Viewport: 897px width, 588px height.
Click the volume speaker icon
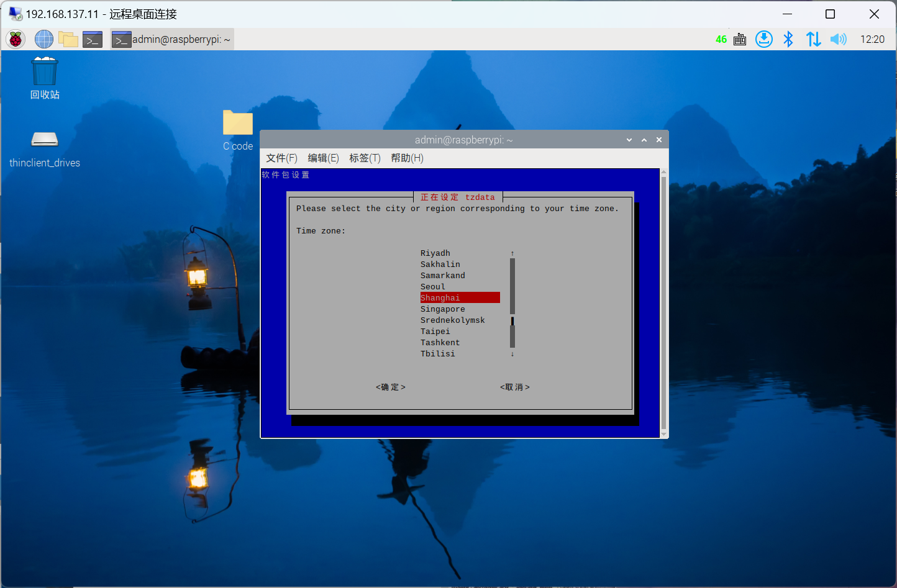pyautogui.click(x=838, y=39)
